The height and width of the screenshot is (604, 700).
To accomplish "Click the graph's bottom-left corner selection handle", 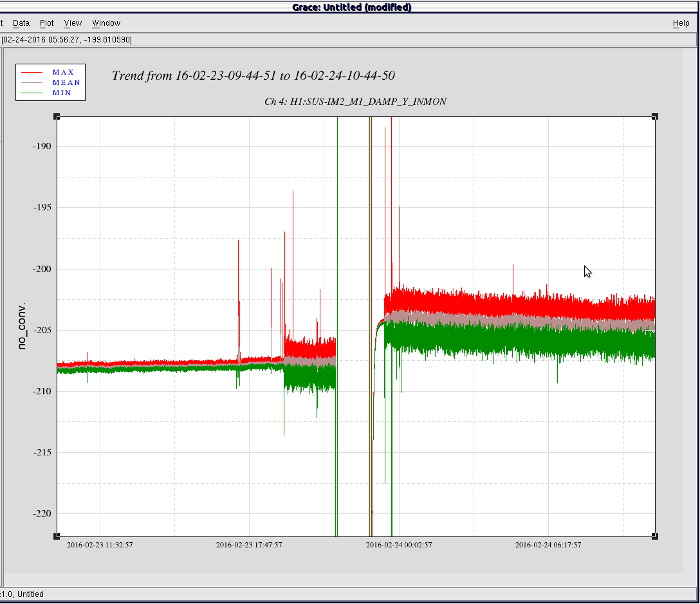I will tap(57, 536).
